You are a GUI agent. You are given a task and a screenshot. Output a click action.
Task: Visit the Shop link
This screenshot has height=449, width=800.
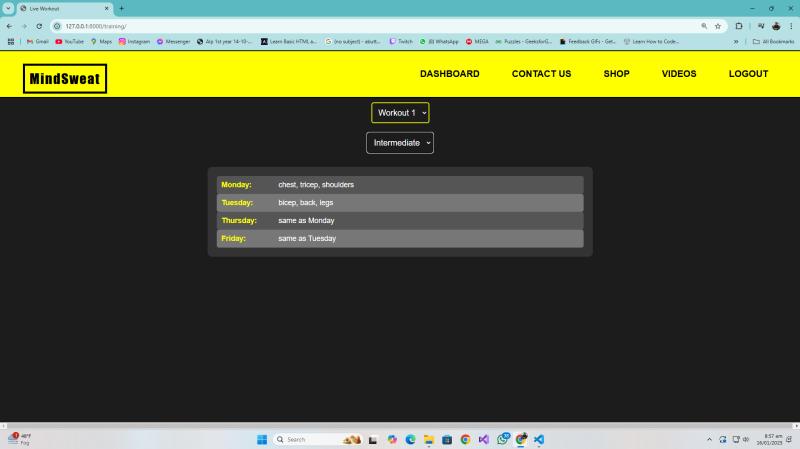point(616,74)
